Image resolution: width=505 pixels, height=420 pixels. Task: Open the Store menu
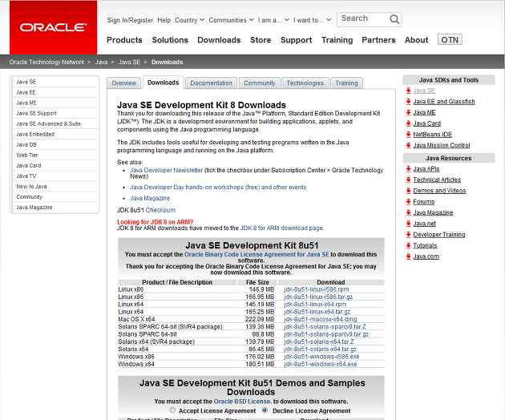(x=261, y=40)
